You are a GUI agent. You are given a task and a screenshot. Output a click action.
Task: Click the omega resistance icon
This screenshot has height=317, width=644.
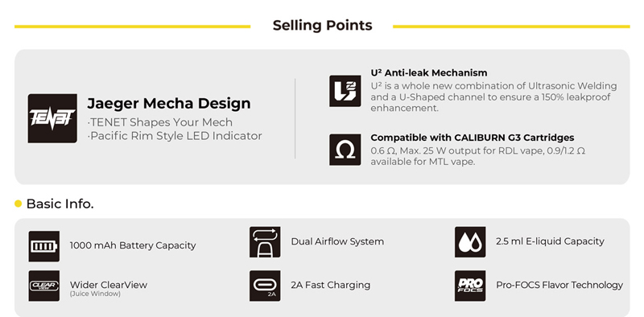coord(345,150)
